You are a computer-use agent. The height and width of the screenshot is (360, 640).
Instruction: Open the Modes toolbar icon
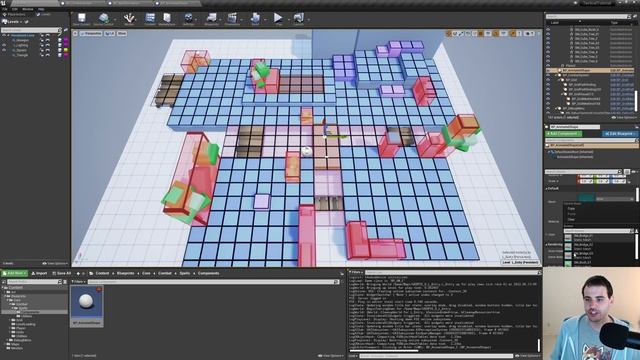129,18
